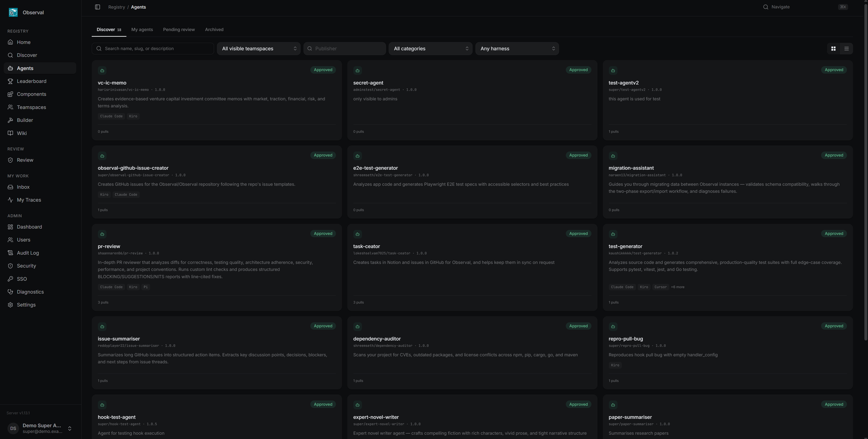
Task: Focus the search name, slug, or description field
Action: tap(153, 48)
